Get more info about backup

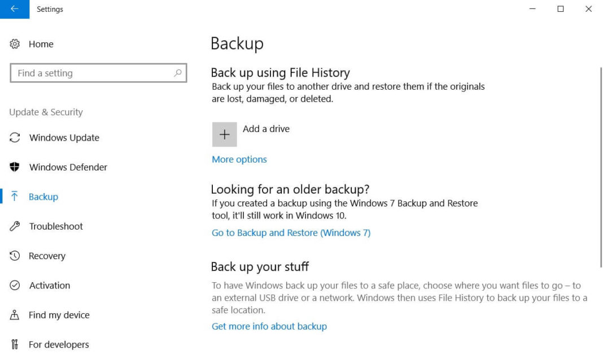pos(269,326)
